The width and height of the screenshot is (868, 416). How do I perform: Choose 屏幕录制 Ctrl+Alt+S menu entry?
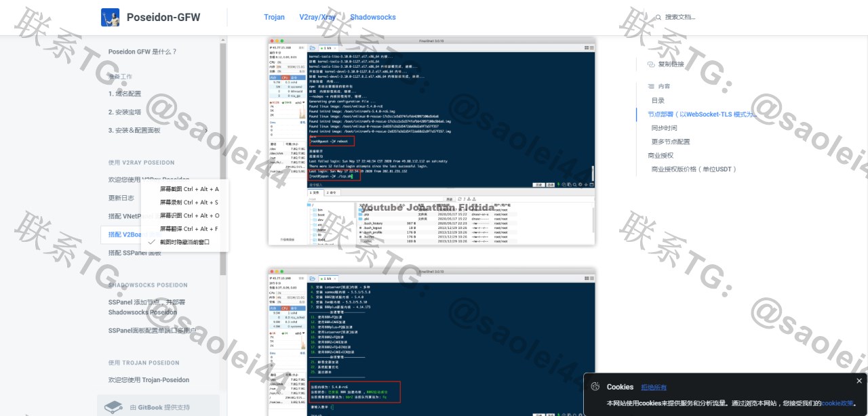(189, 202)
